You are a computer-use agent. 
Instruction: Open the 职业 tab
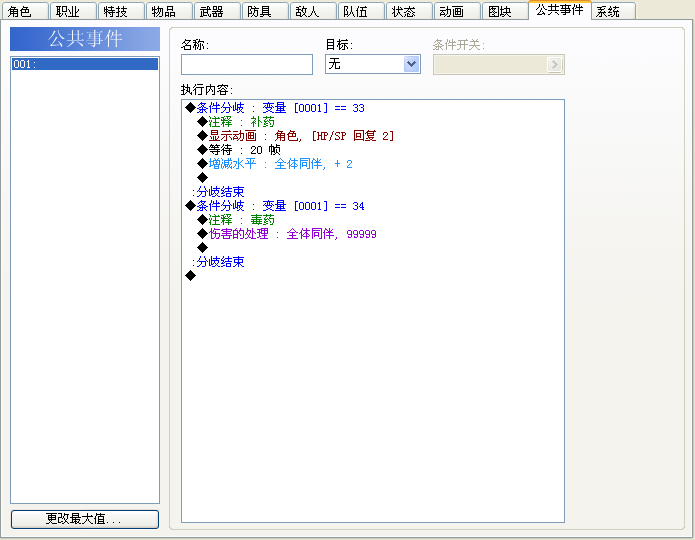tap(73, 11)
